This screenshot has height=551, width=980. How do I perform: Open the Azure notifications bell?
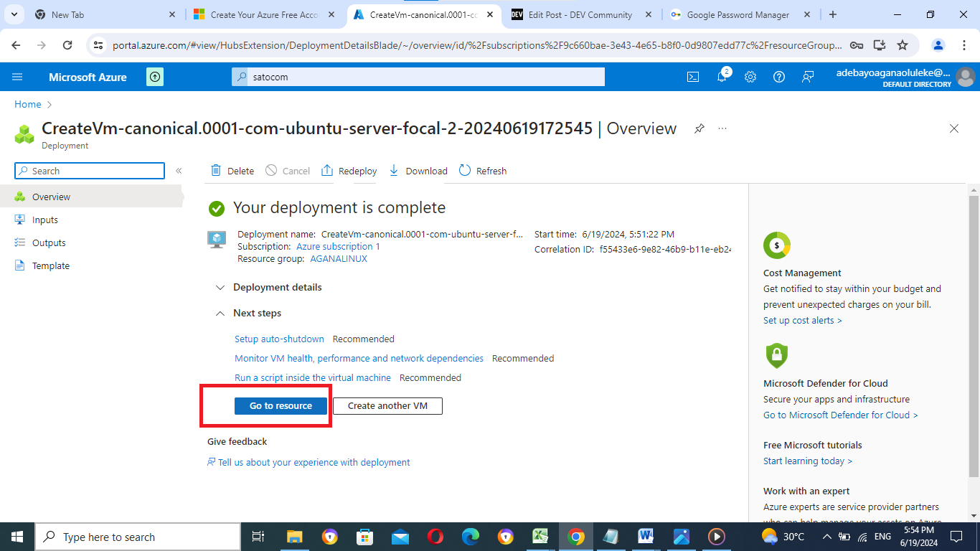722,77
